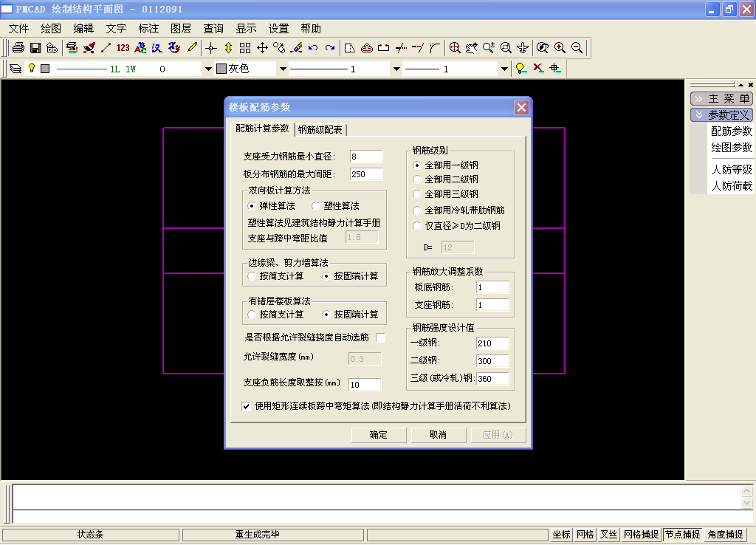
Task: Click the 取消 button
Action: click(439, 435)
